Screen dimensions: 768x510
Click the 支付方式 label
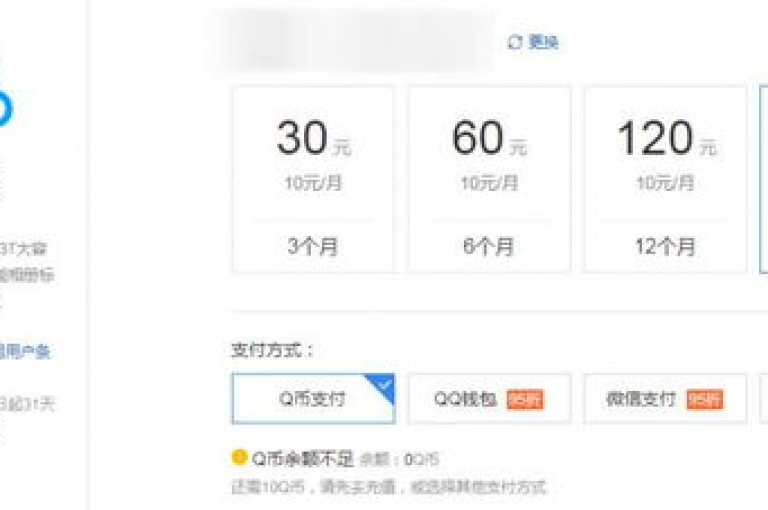tap(272, 351)
